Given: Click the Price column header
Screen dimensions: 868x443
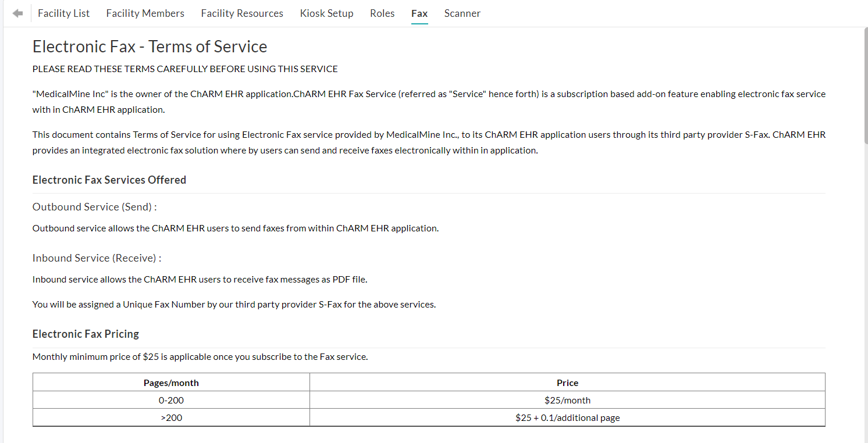Looking at the screenshot, I should click(567, 383).
